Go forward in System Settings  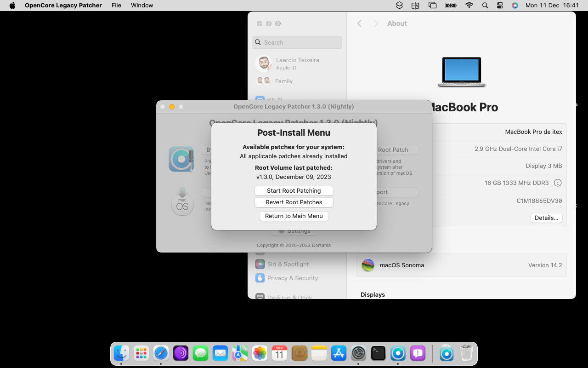[376, 23]
